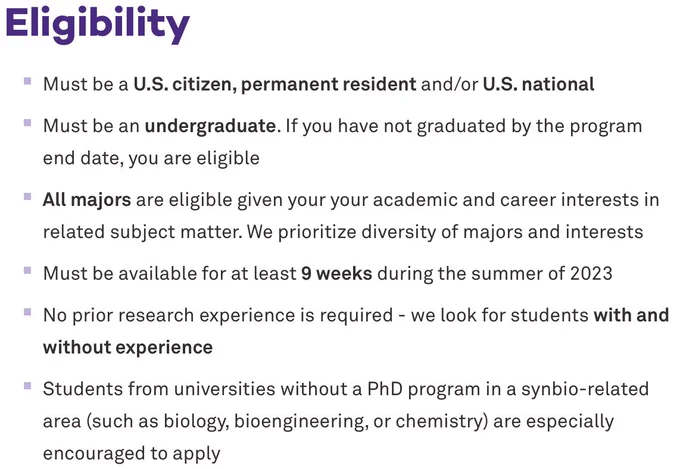Click the bullet before U.S. citizen requirement
The image size is (680, 469).
(x=28, y=81)
